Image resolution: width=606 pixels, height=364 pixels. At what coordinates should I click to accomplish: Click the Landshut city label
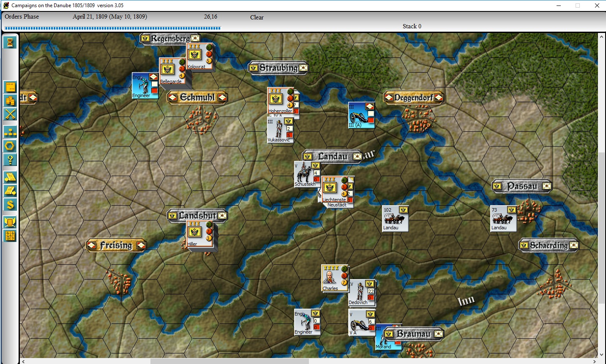[x=197, y=215]
